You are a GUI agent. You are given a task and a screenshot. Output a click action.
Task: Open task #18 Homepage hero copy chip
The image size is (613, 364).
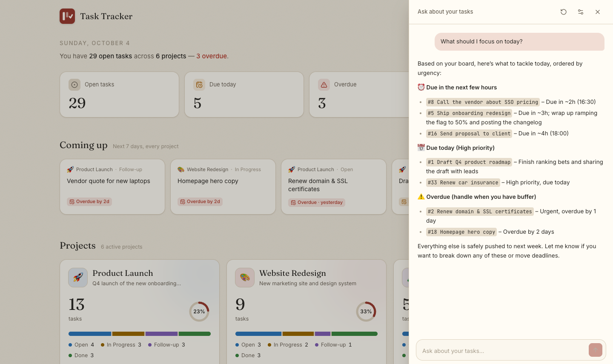click(x=461, y=232)
